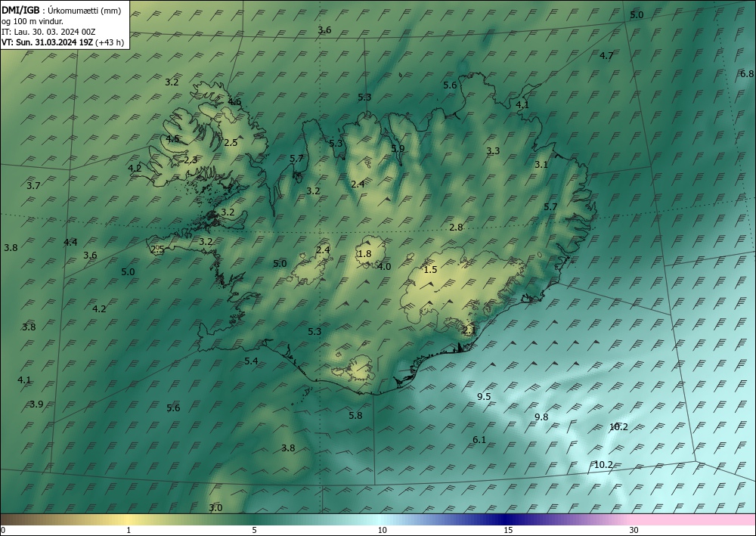Pick the pink segment of the color scale
756x536 pixels.
point(694,519)
